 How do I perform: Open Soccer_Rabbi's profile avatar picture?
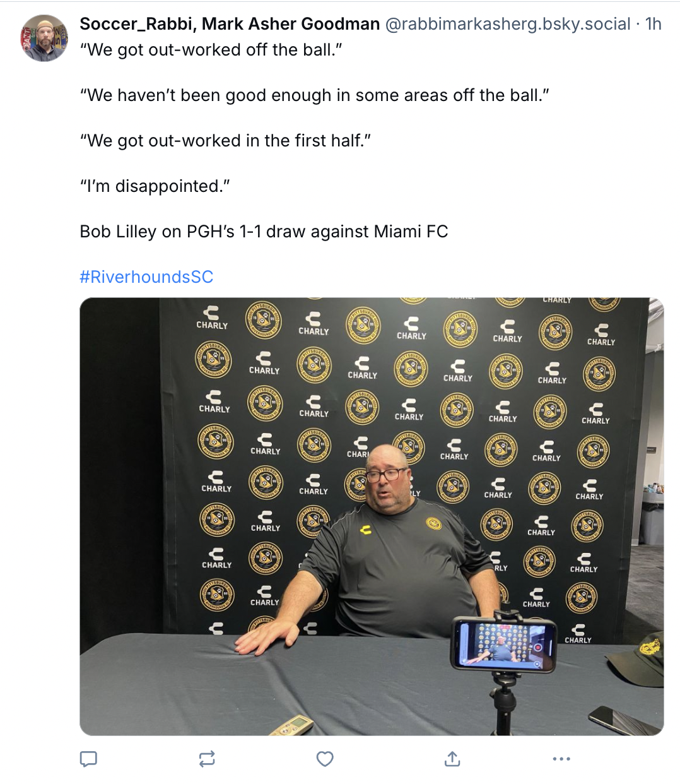(x=44, y=39)
